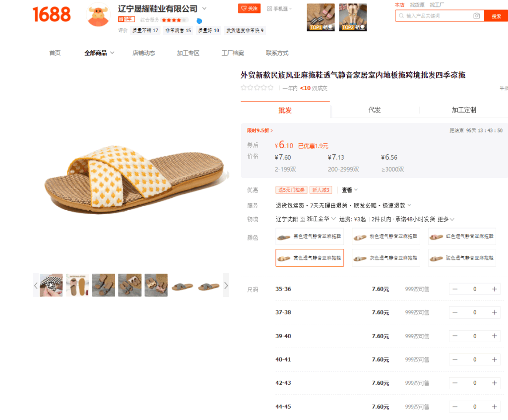Click the store mascot avatar icon
Screen dimensions: 508x420
point(98,15)
